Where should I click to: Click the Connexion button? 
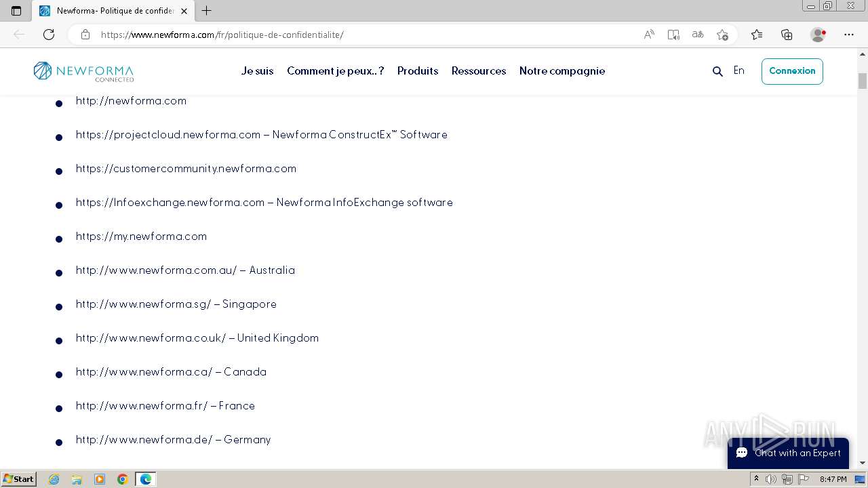(792, 71)
